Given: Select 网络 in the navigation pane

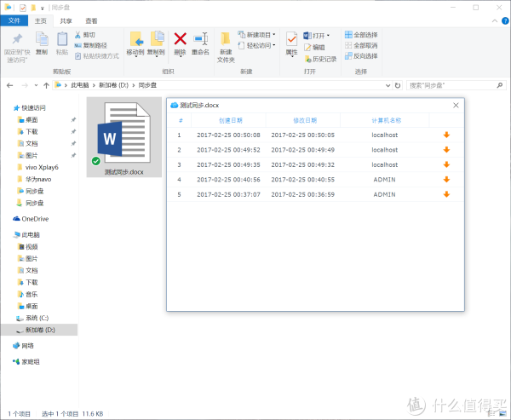Looking at the screenshot, I should pyautogui.click(x=24, y=346).
